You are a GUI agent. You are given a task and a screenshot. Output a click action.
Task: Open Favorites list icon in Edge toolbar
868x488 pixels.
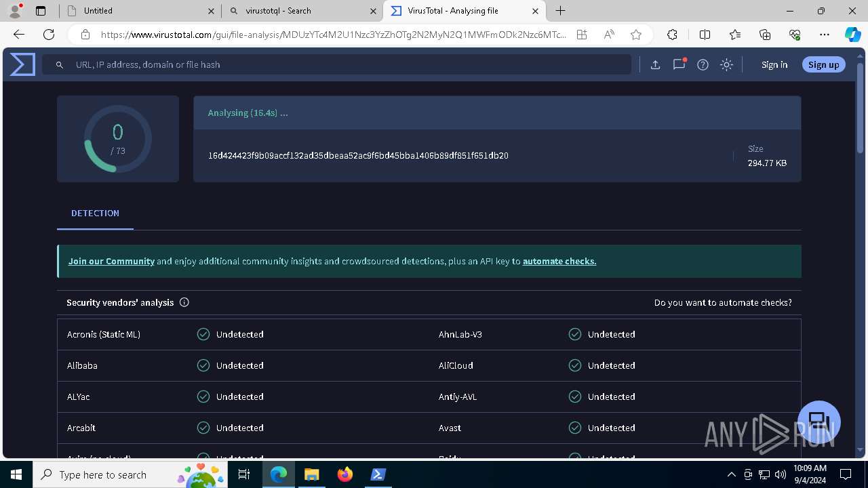735,35
